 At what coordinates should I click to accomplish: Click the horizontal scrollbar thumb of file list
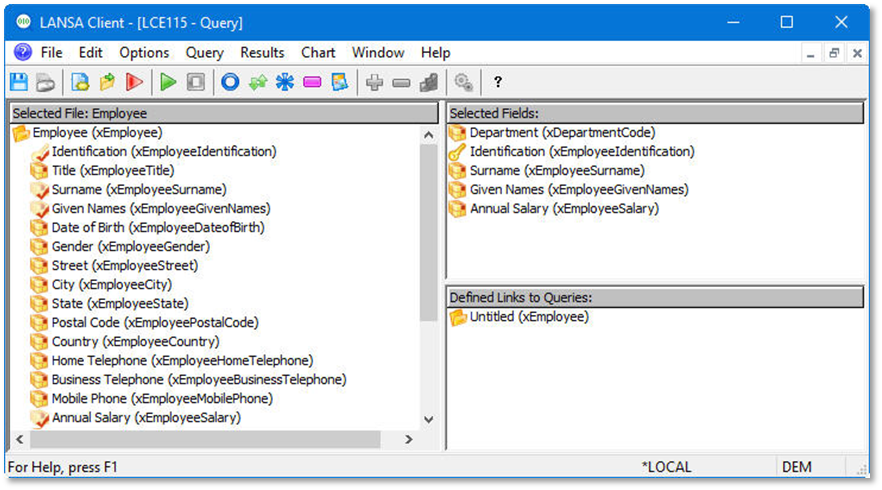(x=205, y=439)
